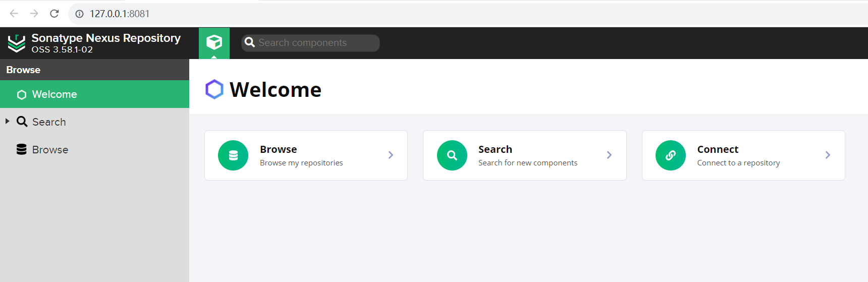Click the Sonatype Nexus logo icon
The height and width of the screenshot is (282, 868).
coord(17,43)
